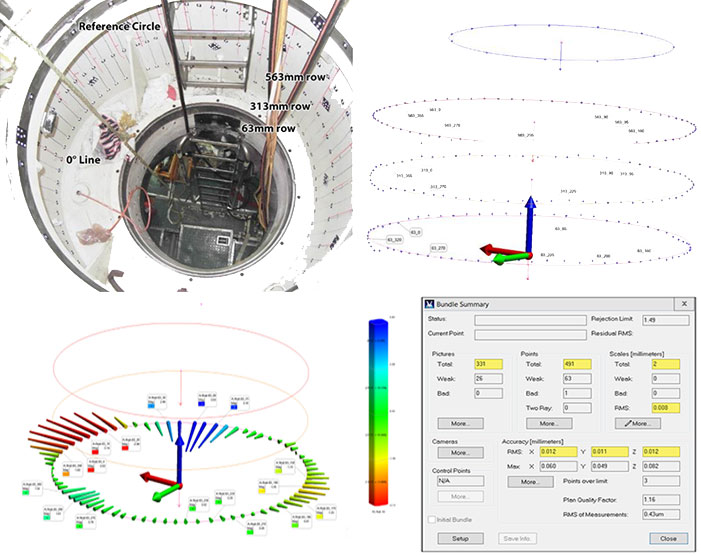Image resolution: width=701 pixels, height=556 pixels.
Task: Toggle the Initial Bundle checkbox
Action: tap(433, 520)
